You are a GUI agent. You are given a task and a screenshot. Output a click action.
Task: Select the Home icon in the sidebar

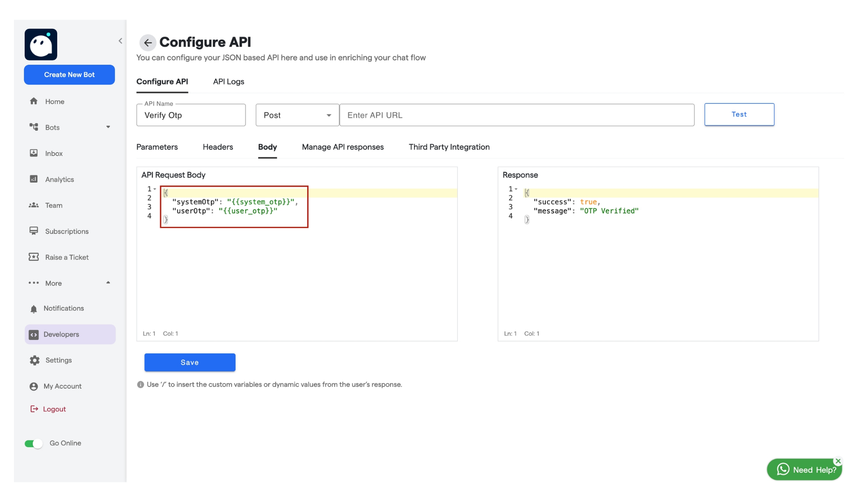33,101
